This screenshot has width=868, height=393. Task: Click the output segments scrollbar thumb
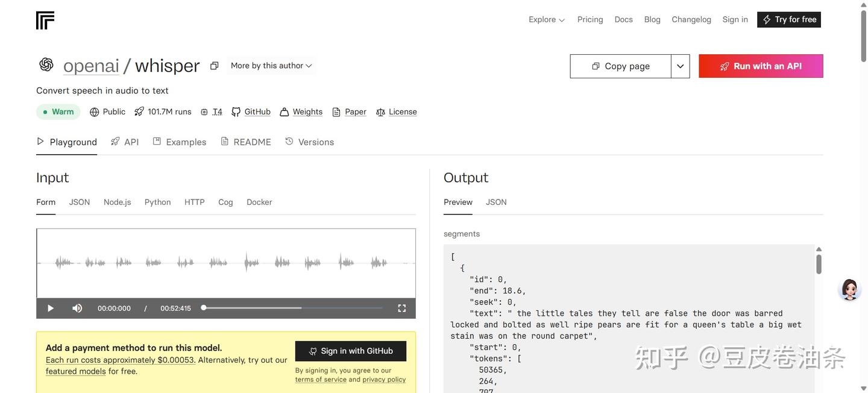(x=819, y=264)
